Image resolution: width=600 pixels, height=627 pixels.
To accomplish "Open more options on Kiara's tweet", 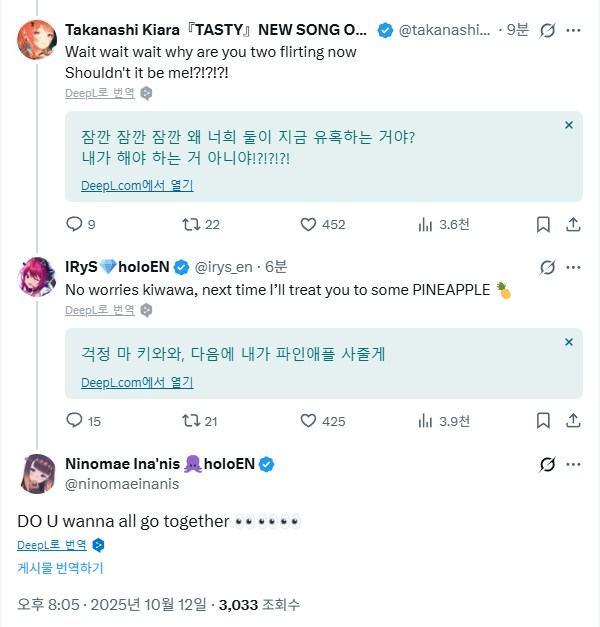I will 573,31.
